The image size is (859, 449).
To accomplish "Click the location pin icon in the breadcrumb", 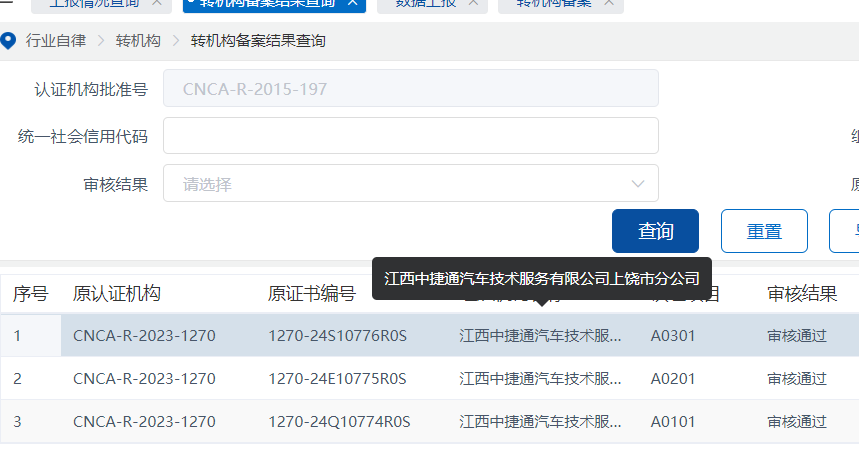I will click(x=8, y=41).
